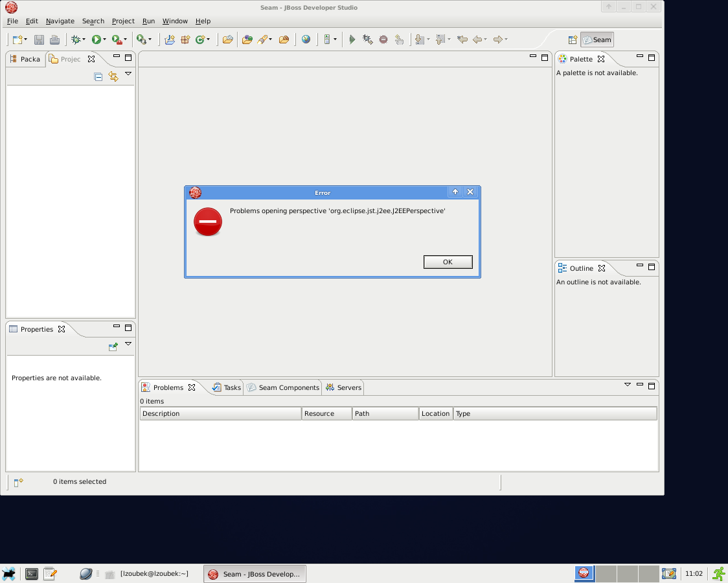Screen dimensions: 728x583
Task: Click the Print icon in the toolbar
Action: [54, 40]
